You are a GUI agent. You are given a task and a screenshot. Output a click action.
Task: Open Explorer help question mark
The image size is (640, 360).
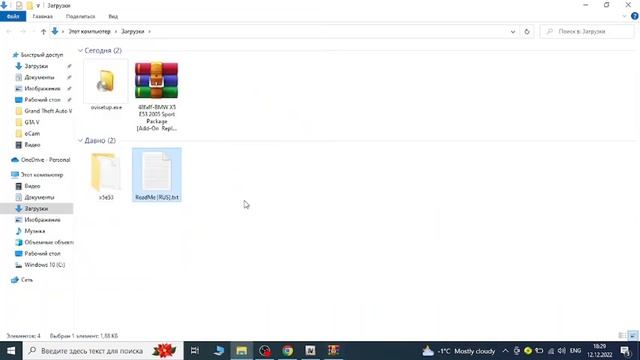(635, 16)
